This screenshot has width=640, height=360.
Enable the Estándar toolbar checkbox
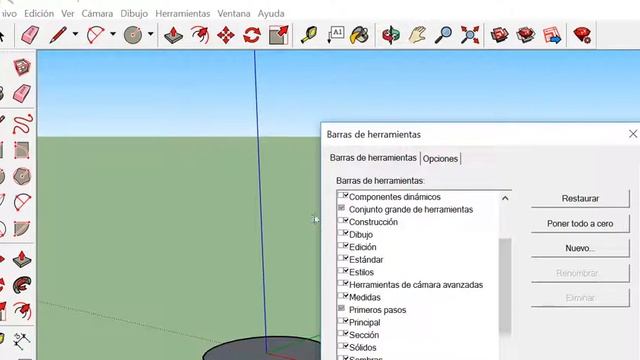342,259
